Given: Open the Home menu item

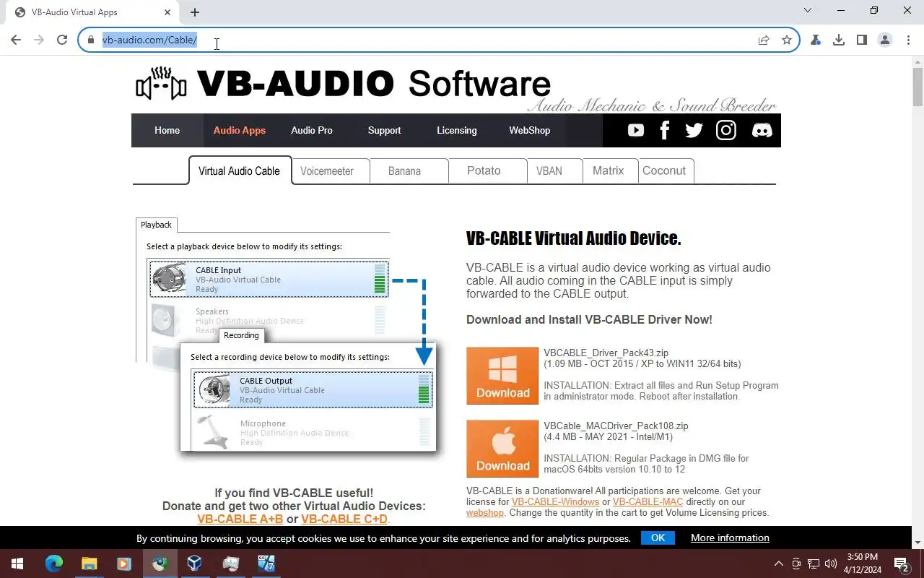Looking at the screenshot, I should (x=167, y=130).
